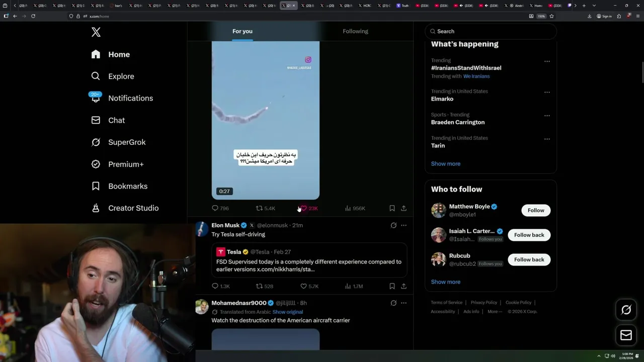Screen dimensions: 644x362
Task: Bookmark this page with the star icon
Action: point(551,16)
